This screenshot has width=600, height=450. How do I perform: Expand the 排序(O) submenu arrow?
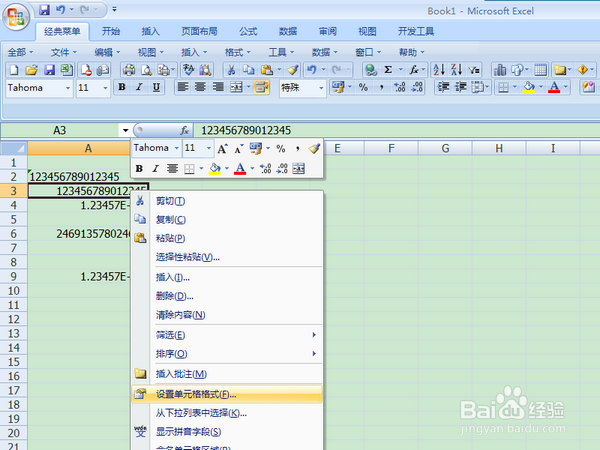point(314,354)
